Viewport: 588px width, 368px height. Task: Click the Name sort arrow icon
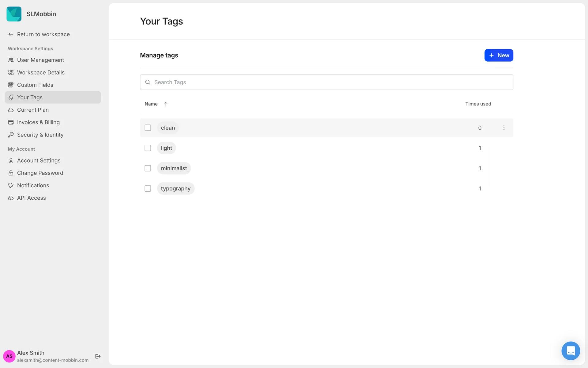click(x=166, y=104)
